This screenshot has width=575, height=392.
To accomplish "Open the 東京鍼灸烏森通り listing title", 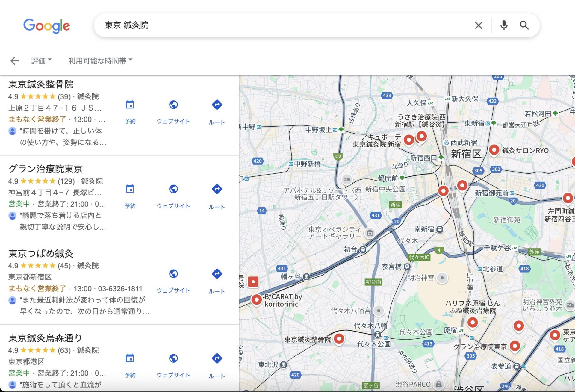I will 45,338.
